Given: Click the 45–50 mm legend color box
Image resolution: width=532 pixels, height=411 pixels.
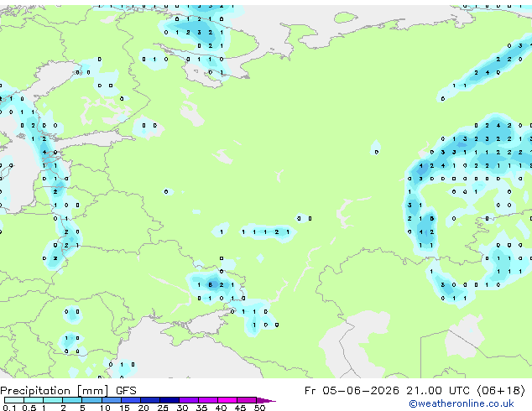Looking at the screenshot, I should [247, 400].
